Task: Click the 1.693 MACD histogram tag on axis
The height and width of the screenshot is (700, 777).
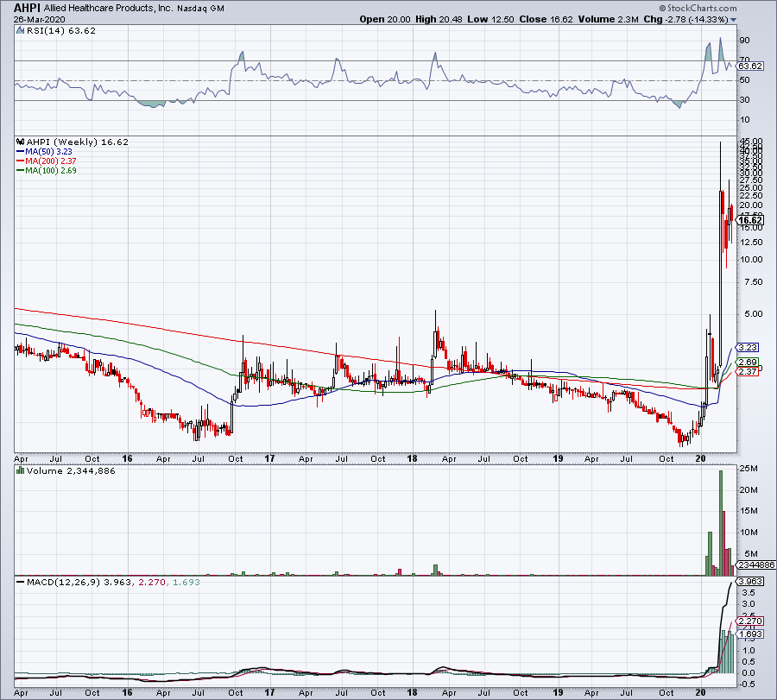Action: click(750, 634)
